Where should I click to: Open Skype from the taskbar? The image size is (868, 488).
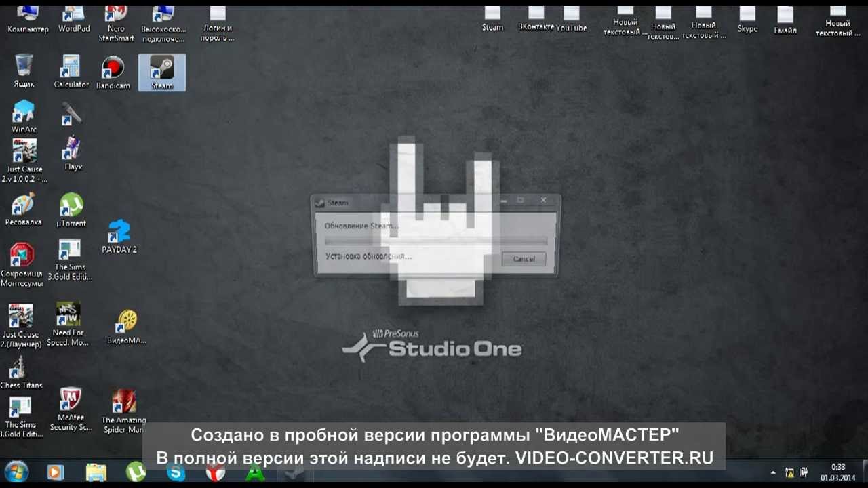click(176, 472)
